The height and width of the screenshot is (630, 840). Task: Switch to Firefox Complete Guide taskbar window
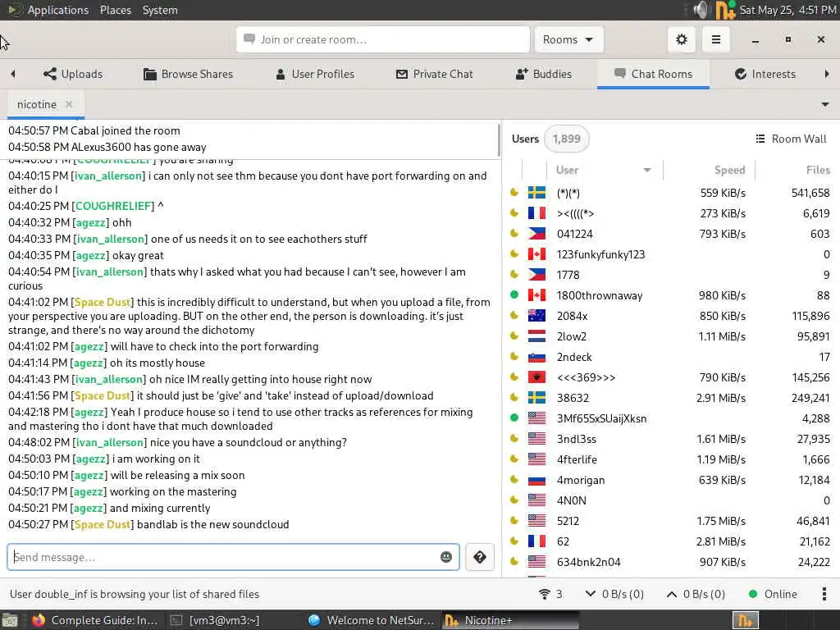(x=94, y=620)
